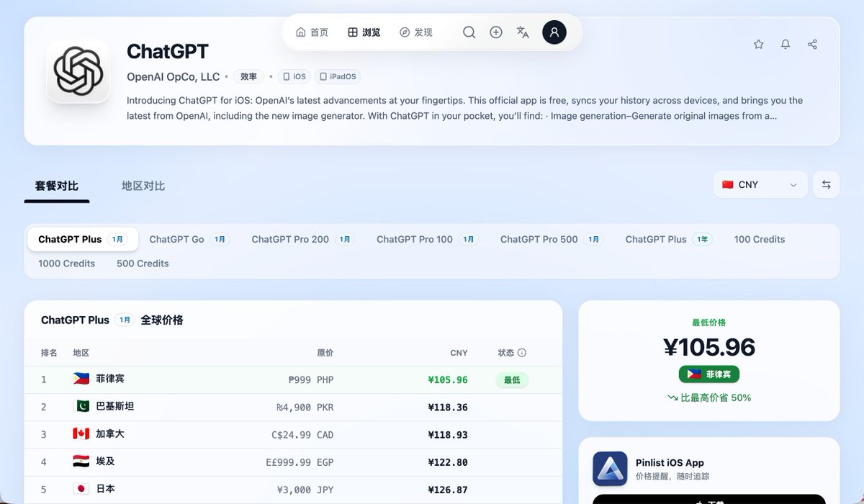
Task: Click the 效率 category tag
Action: [248, 76]
